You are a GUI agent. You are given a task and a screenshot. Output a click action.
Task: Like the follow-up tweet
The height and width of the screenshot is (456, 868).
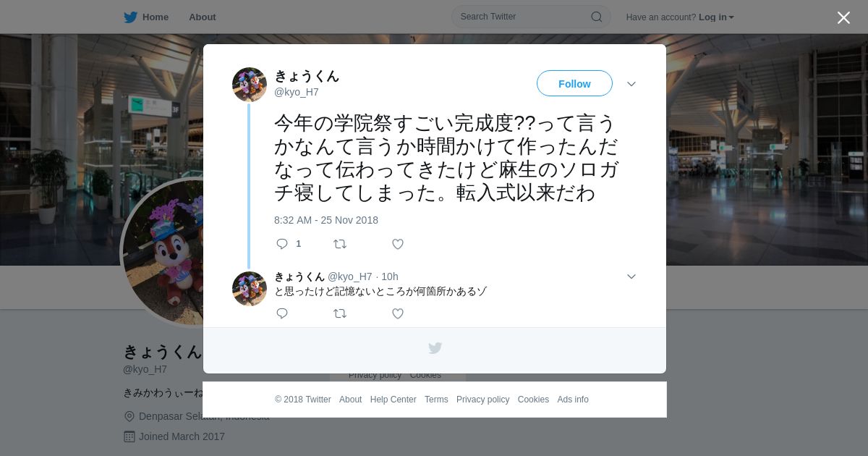(x=398, y=313)
